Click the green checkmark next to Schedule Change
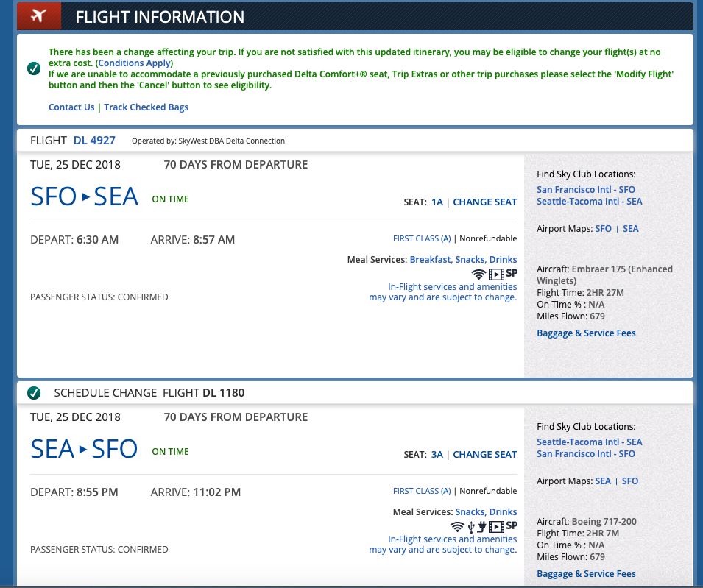The width and height of the screenshot is (703, 588). 34,393
